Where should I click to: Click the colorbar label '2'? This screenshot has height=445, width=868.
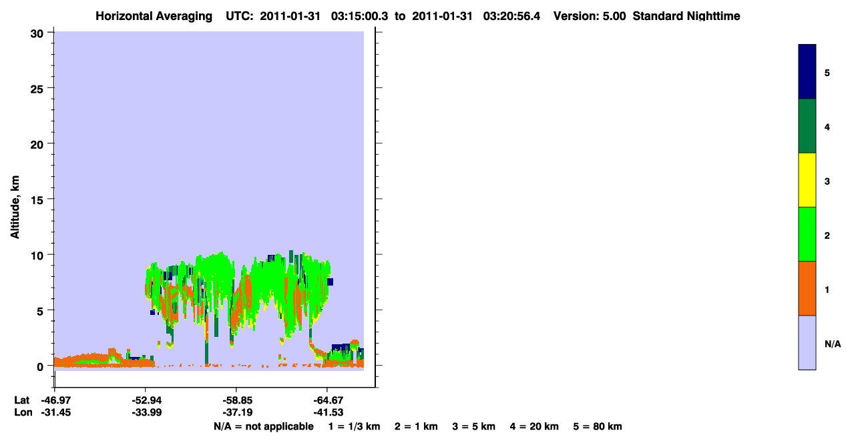pyautogui.click(x=827, y=236)
